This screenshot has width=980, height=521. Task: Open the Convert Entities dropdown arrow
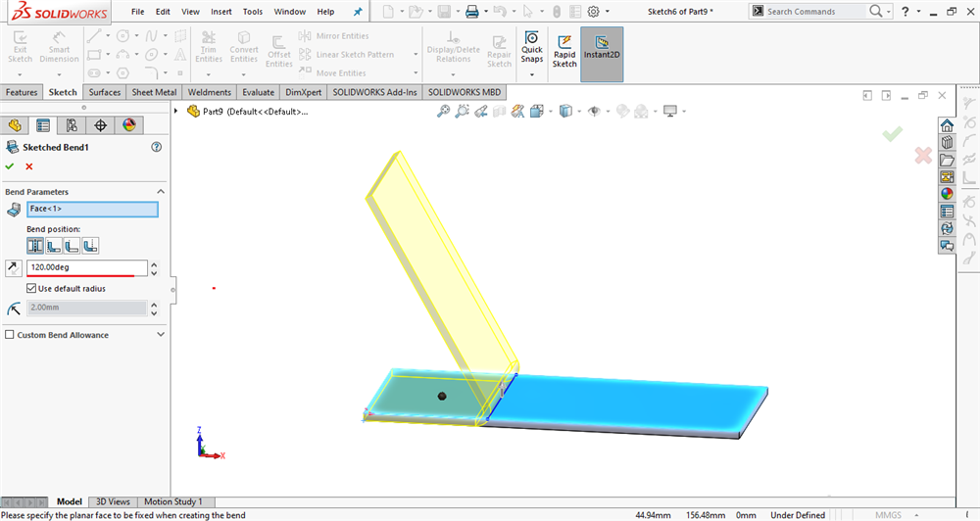click(244, 74)
